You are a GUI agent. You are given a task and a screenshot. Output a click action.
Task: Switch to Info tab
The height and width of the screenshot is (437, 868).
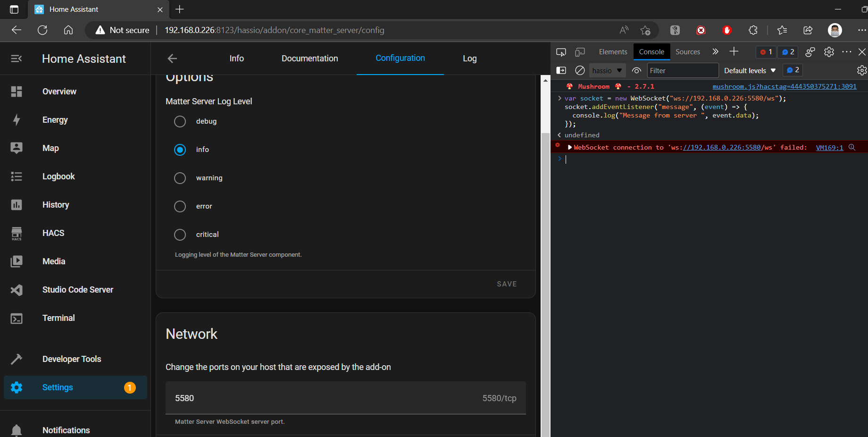coord(237,59)
